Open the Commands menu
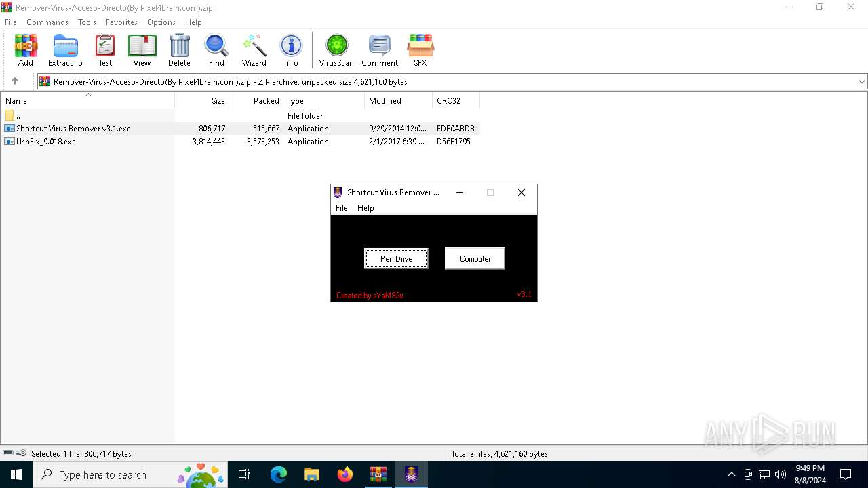The height and width of the screenshot is (488, 868). point(47,22)
